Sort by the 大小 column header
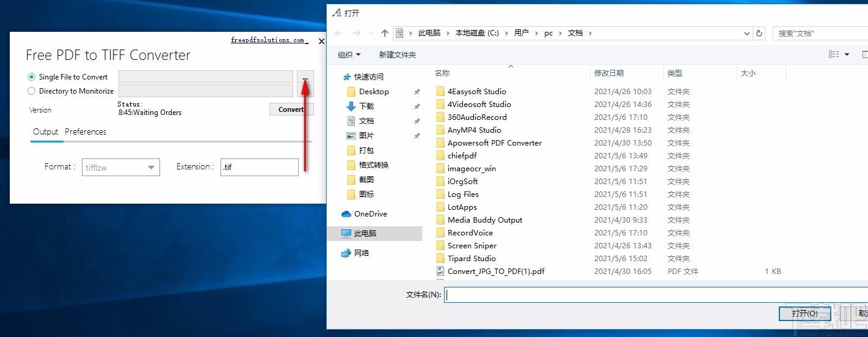 click(x=748, y=73)
